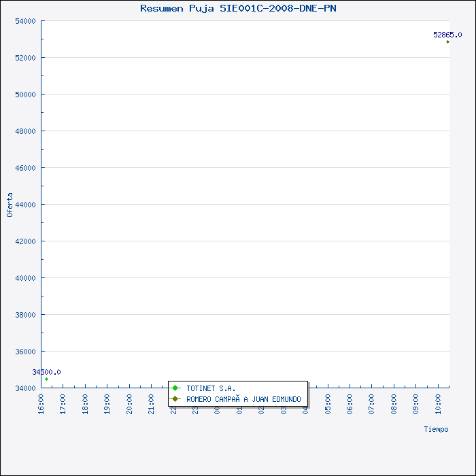Click the 08:00 time tick label
The width and height of the screenshot is (476, 476).
394,403
